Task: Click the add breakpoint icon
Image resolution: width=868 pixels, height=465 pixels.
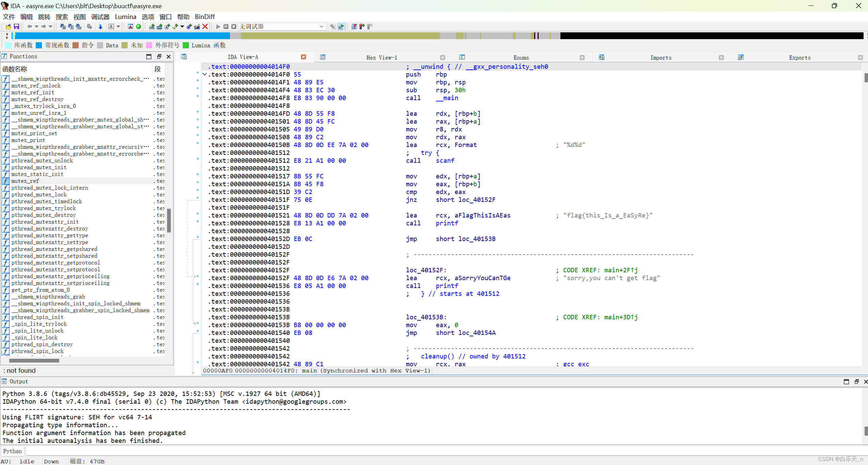Action: (362, 27)
